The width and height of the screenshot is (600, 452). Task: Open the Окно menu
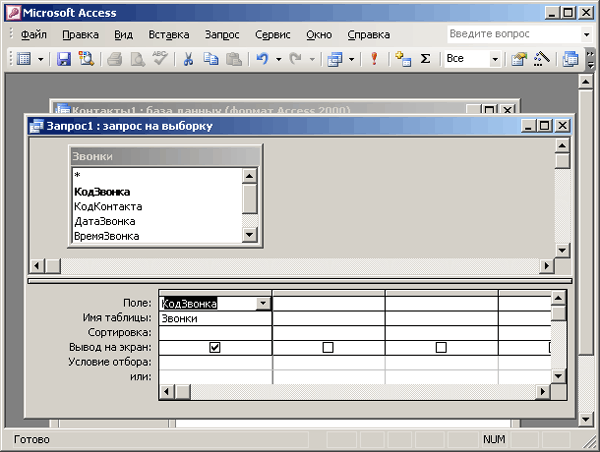tap(319, 34)
